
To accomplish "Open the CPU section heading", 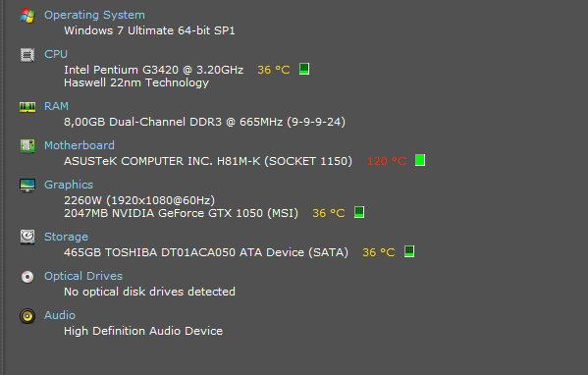I will 56,54.
